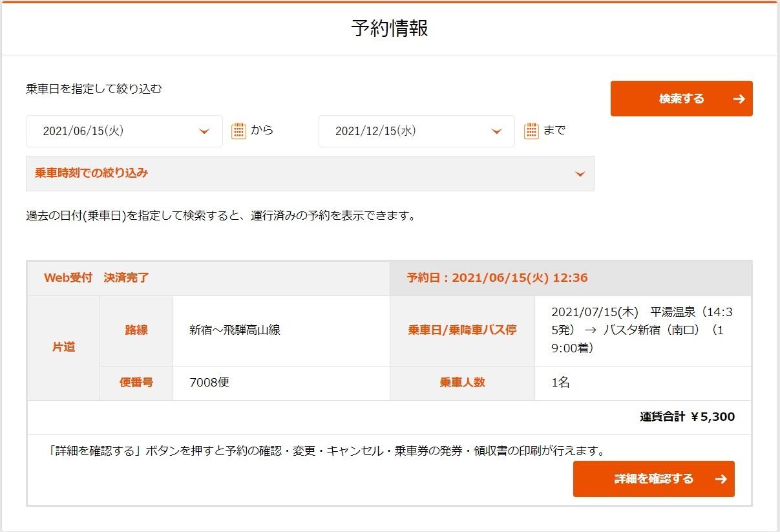Open end date dropdown 2021/12/15(水)

coord(417,131)
